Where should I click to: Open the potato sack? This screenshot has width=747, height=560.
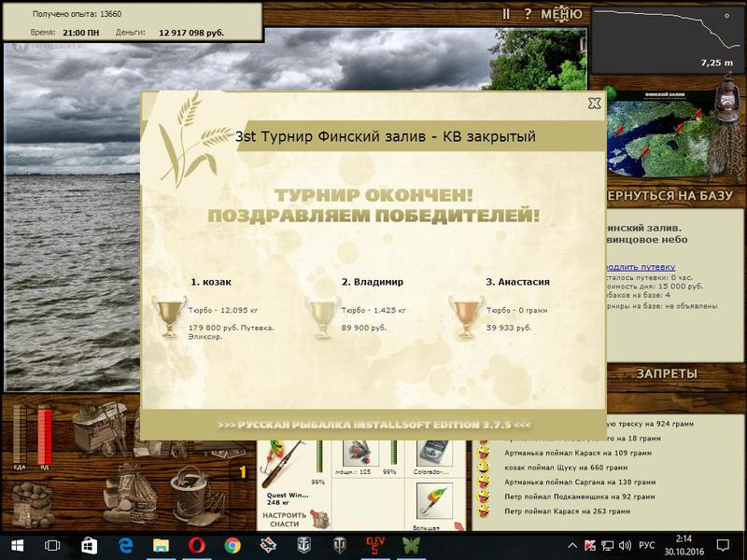click(33, 505)
